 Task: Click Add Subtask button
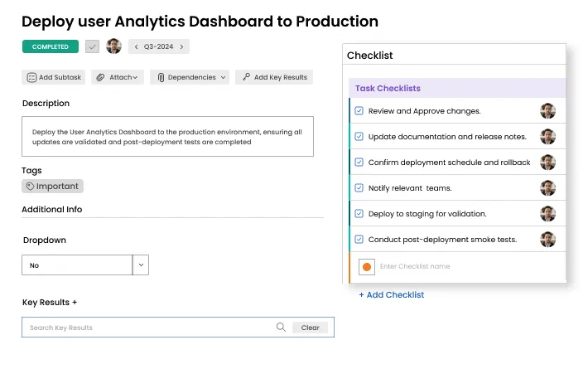(54, 77)
